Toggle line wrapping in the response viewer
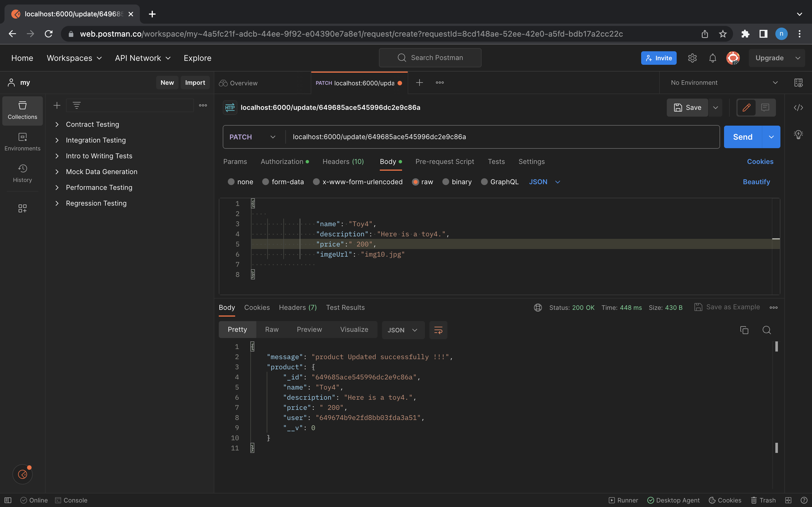 [x=438, y=330]
